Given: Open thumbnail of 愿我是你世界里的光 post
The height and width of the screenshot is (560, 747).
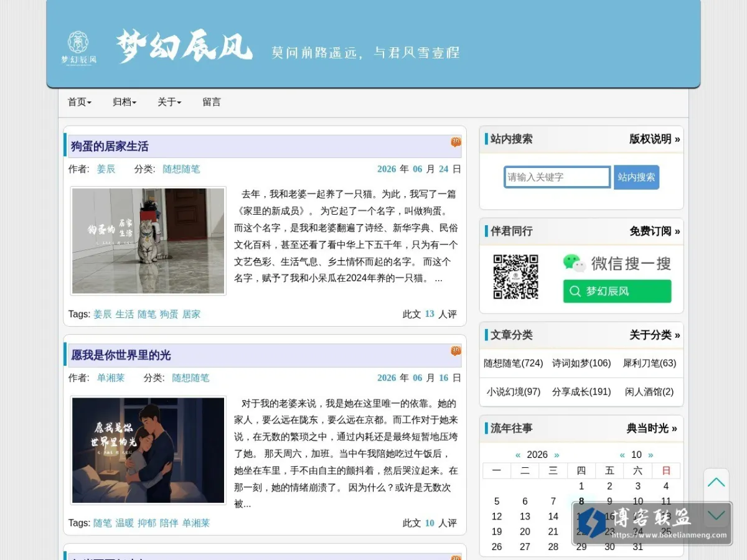Looking at the screenshot, I should click(x=148, y=450).
